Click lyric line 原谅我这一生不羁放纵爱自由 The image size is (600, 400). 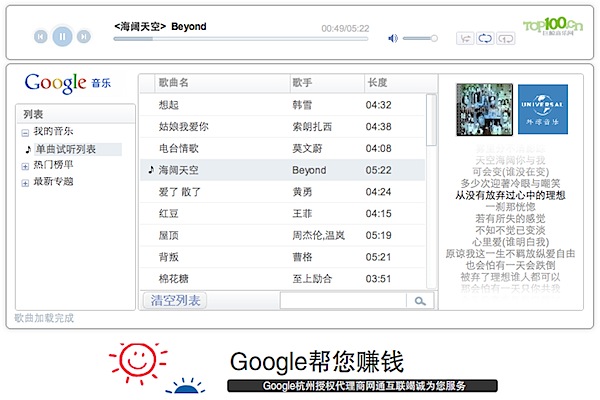point(510,254)
